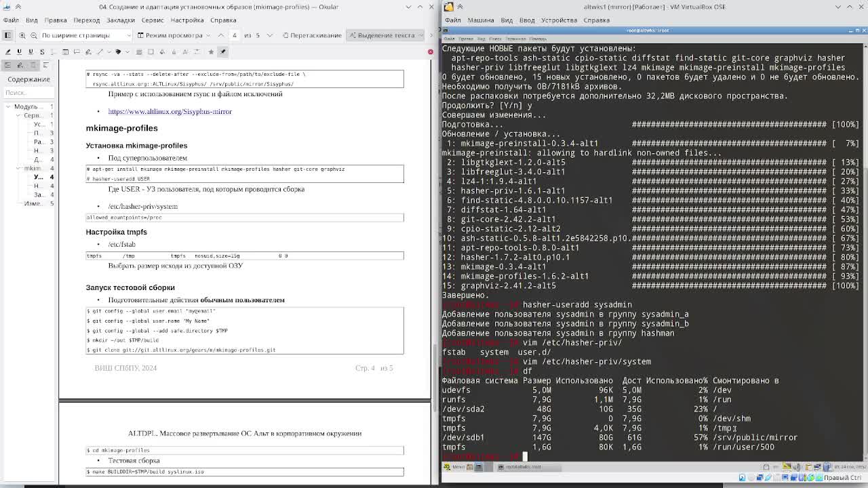The image size is (868, 488).
Task: Open VirtualBox 'Вид' menu
Action: click(x=507, y=20)
